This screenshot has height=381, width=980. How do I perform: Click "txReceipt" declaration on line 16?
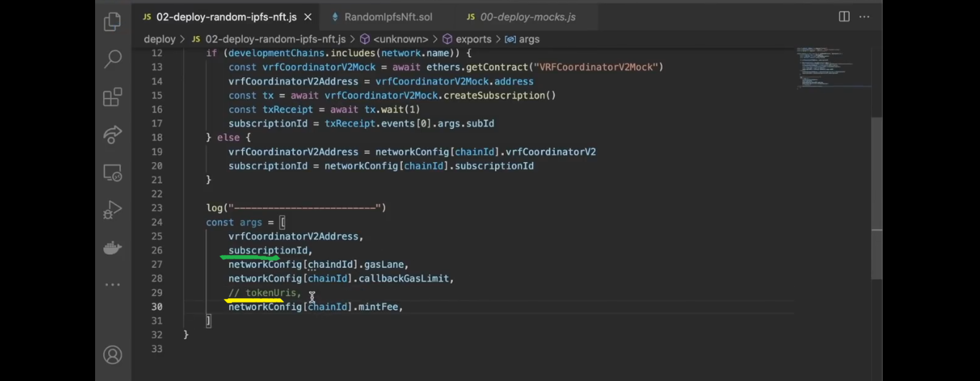[288, 109]
